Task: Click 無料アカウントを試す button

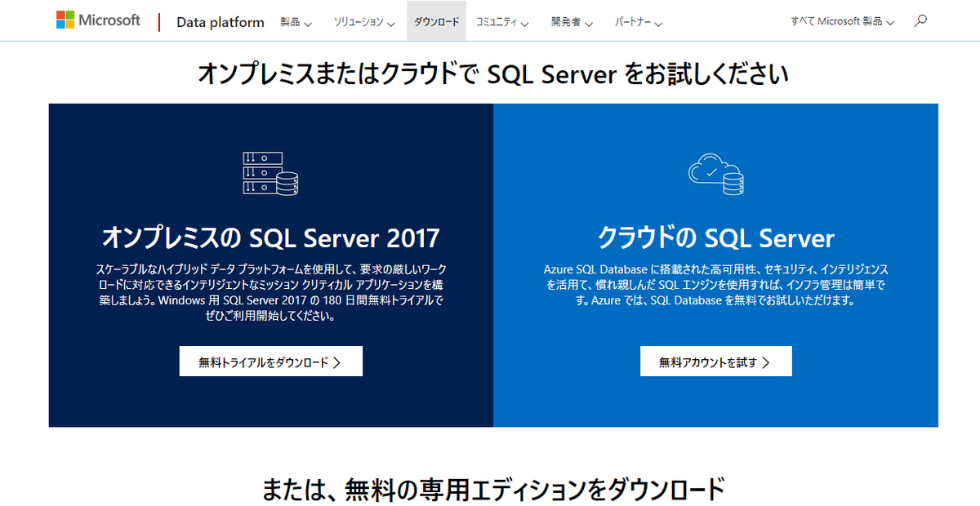Action: tap(716, 362)
